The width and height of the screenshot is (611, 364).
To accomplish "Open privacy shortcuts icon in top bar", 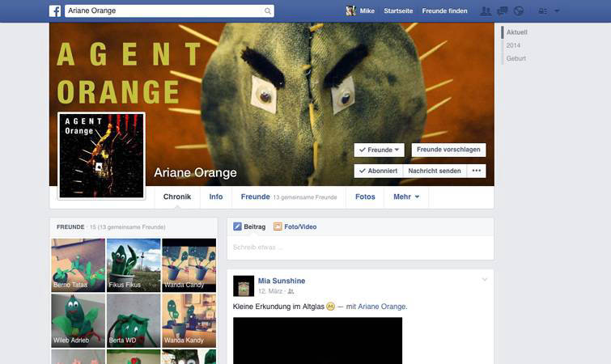I will pyautogui.click(x=542, y=11).
